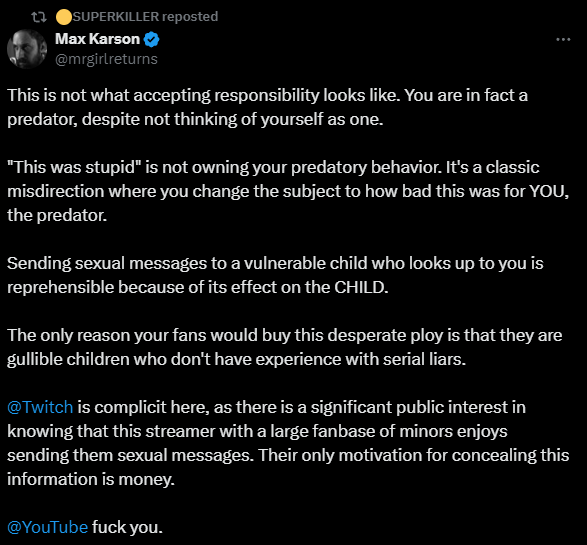Click the SUPERKILLER reposted label
The width and height of the screenshot is (587, 545).
145,17
